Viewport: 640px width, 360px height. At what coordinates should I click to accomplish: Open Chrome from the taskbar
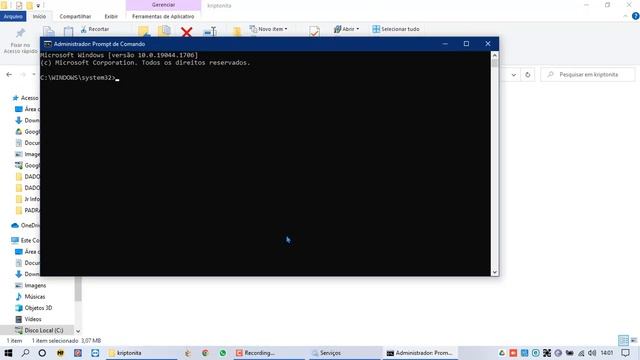click(x=205, y=353)
